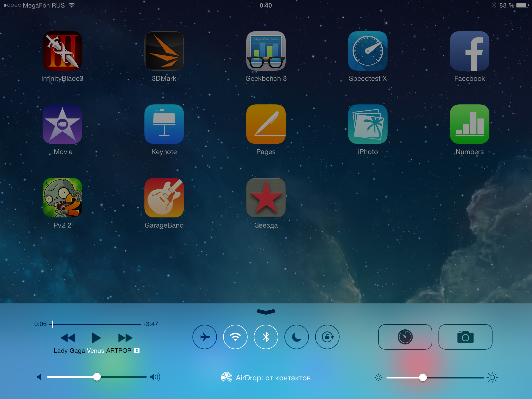Image resolution: width=532 pixels, height=399 pixels.
Task: Open the Звезда red star app
Action: pyautogui.click(x=266, y=198)
